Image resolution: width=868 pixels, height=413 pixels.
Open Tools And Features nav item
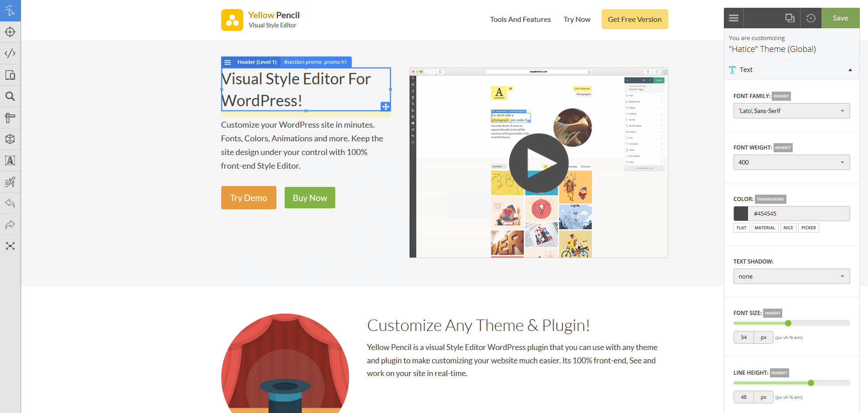coord(520,20)
